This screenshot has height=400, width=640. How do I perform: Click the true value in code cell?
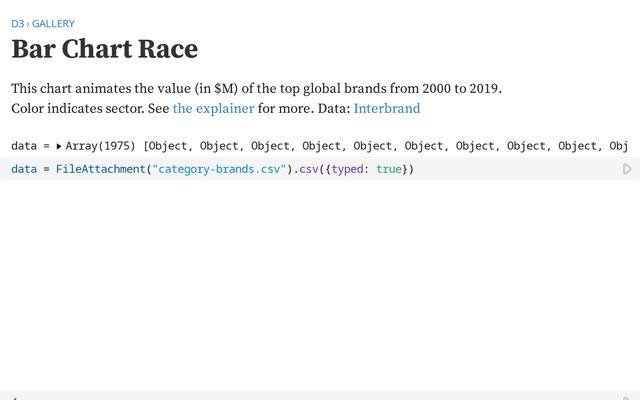[389, 169]
